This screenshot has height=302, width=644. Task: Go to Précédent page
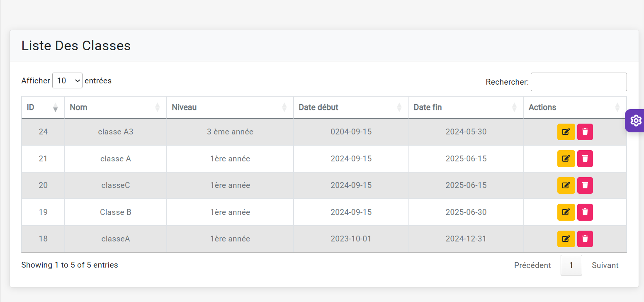pyautogui.click(x=532, y=265)
